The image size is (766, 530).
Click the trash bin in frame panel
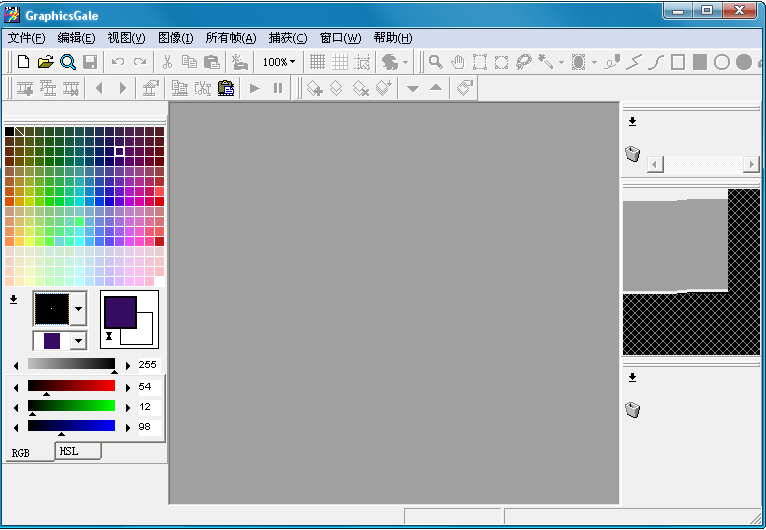click(633, 153)
